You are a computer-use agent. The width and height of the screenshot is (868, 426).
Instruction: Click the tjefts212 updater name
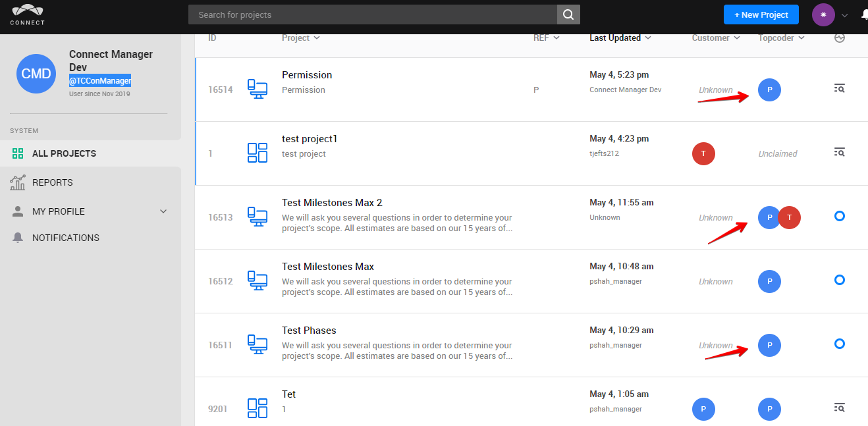point(604,153)
